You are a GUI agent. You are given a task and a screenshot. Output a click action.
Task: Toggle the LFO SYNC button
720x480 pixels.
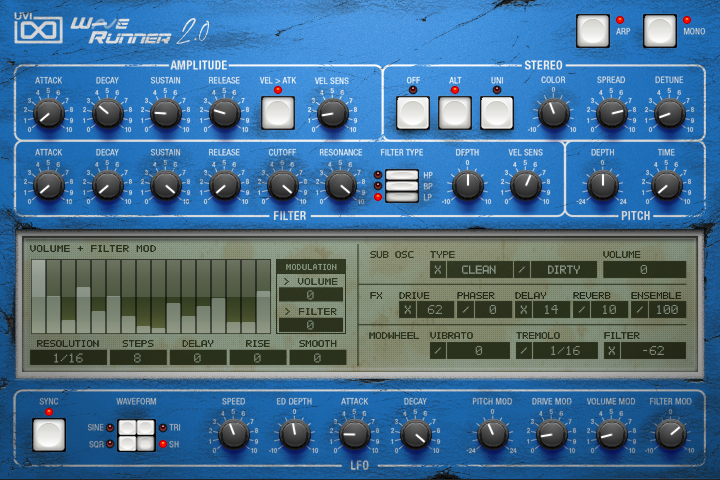tap(49, 435)
